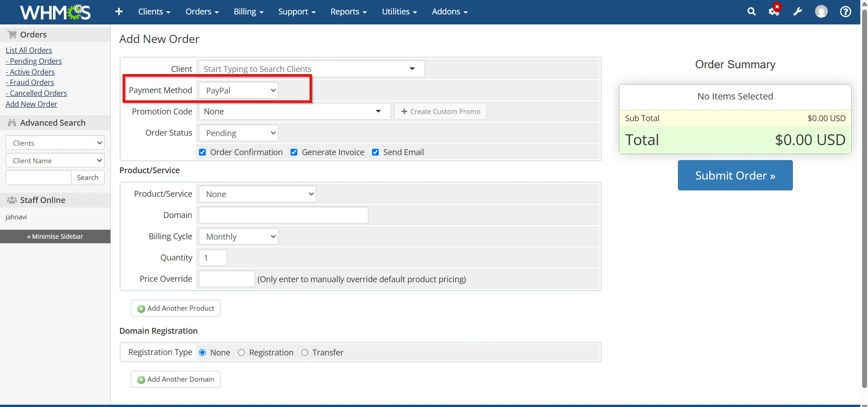Click the Price Override input field
The height and width of the screenshot is (407, 868).
(227, 279)
